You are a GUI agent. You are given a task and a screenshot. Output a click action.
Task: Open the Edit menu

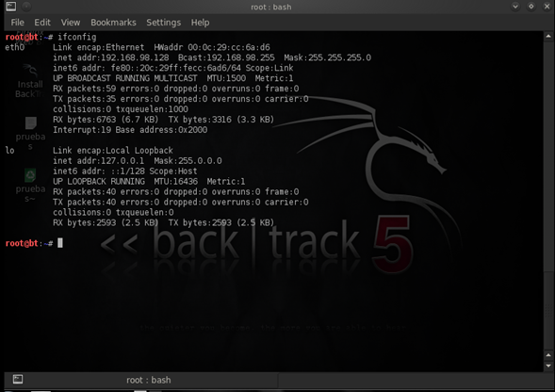click(x=42, y=23)
